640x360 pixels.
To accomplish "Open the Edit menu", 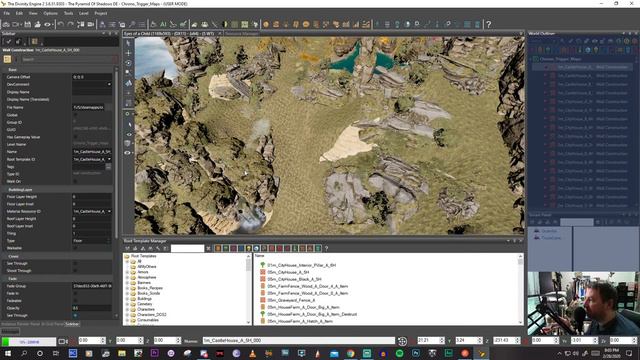I will coord(19,13).
